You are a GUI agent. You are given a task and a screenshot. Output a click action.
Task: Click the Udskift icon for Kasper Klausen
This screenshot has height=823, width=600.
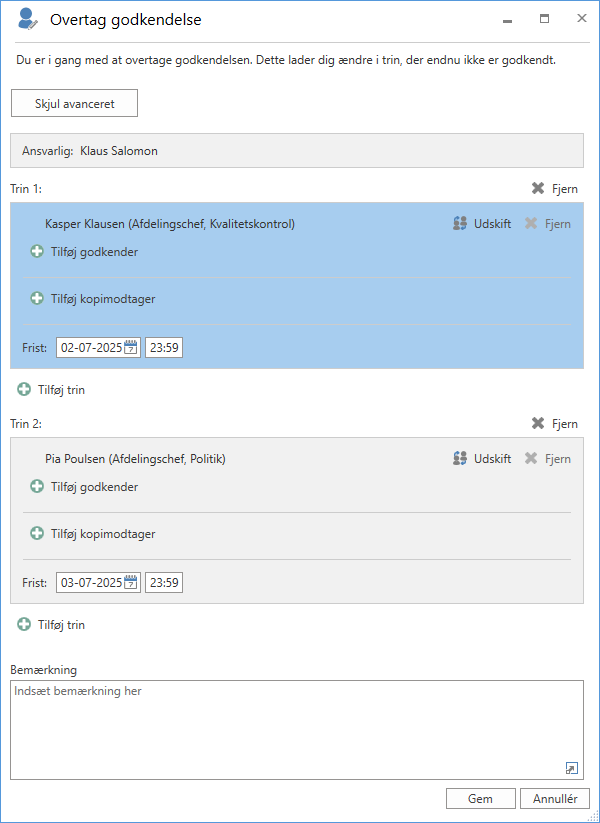[x=460, y=224]
